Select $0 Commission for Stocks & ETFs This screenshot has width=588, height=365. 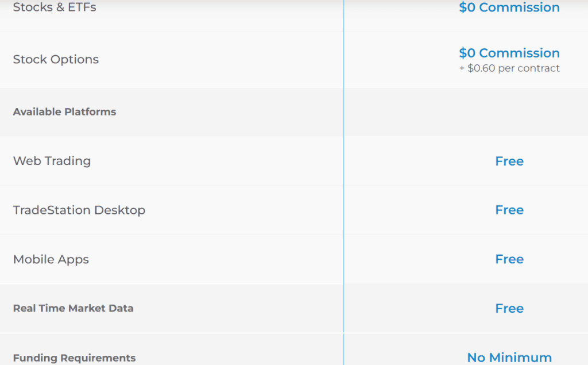coord(509,7)
